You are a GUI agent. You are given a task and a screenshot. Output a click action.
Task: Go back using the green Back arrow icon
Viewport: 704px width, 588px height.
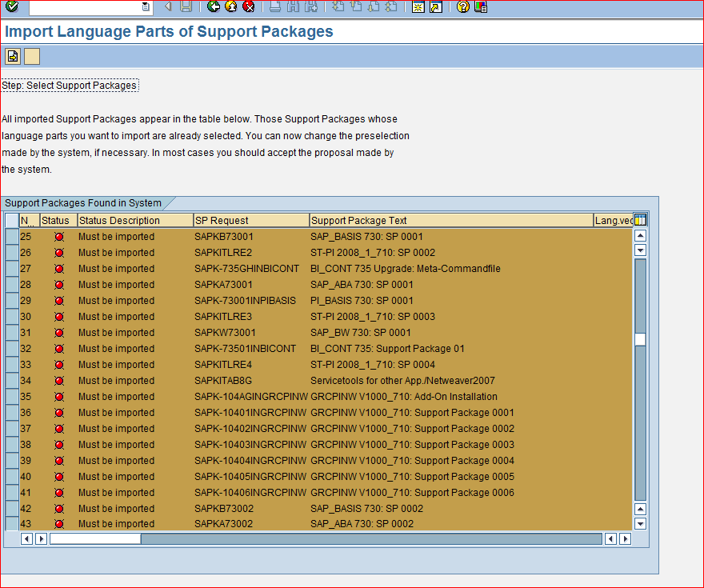tap(214, 6)
